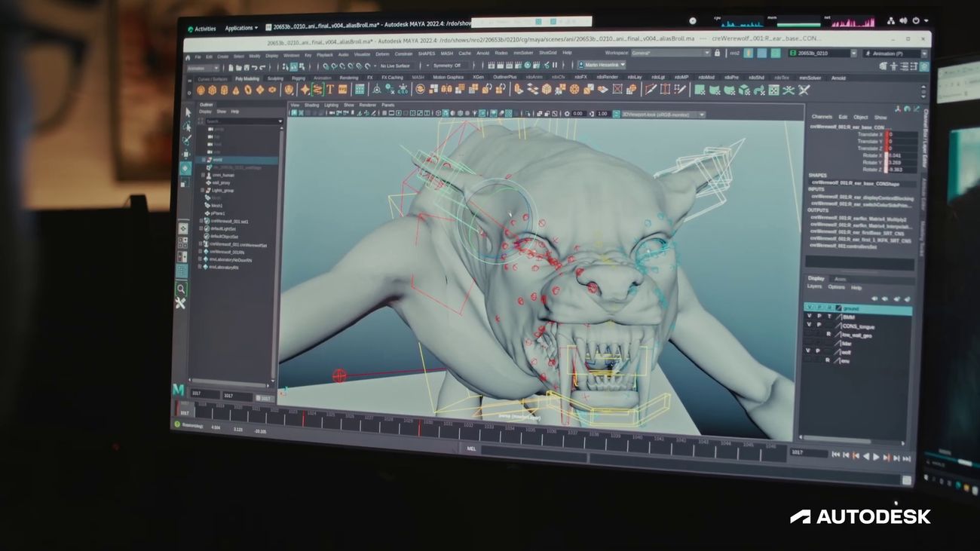Select the Type text tool shelf icon
This screenshot has width=980, height=551.
[x=330, y=90]
